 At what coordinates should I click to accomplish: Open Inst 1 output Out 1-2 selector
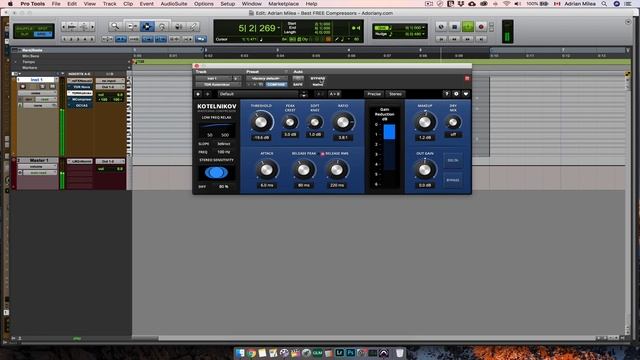coord(110,87)
